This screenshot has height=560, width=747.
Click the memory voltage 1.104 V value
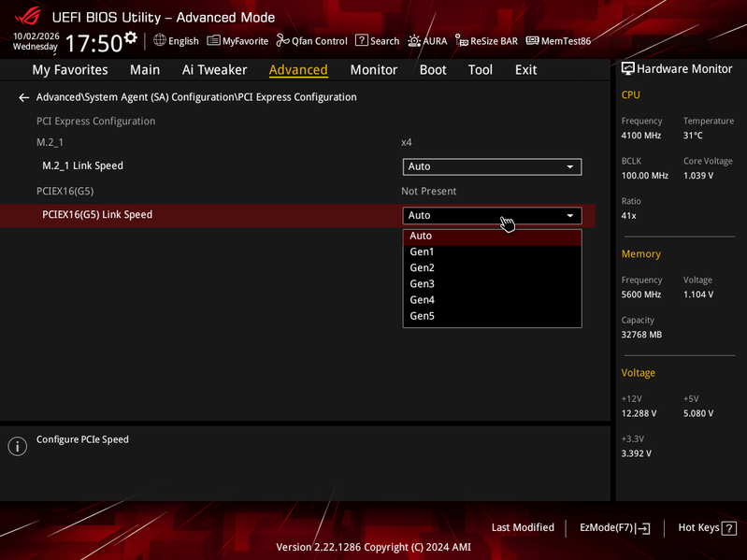coord(698,294)
